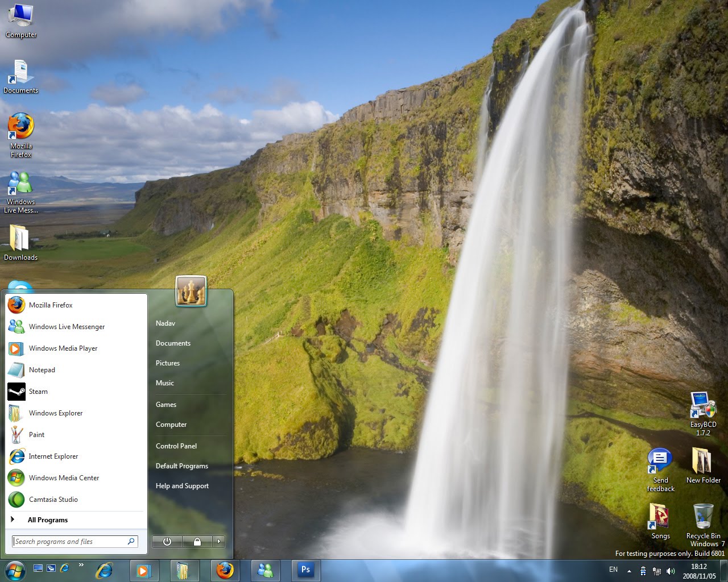
Task: Select the Recycle Bin icon
Action: (x=703, y=521)
